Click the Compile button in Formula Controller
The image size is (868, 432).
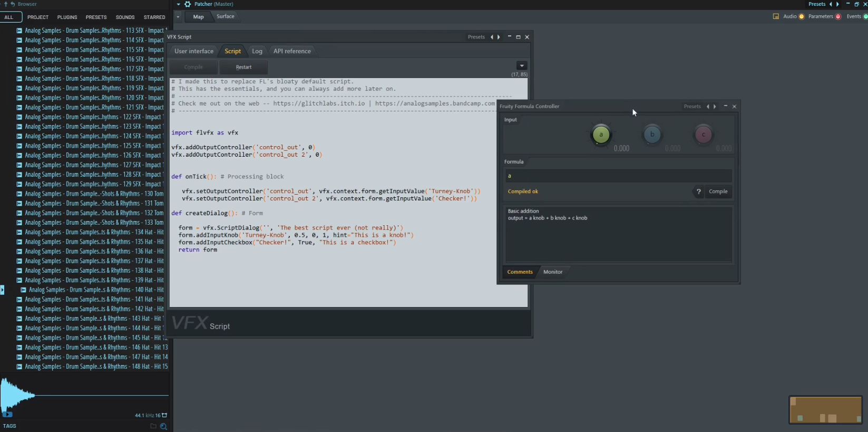click(x=718, y=192)
